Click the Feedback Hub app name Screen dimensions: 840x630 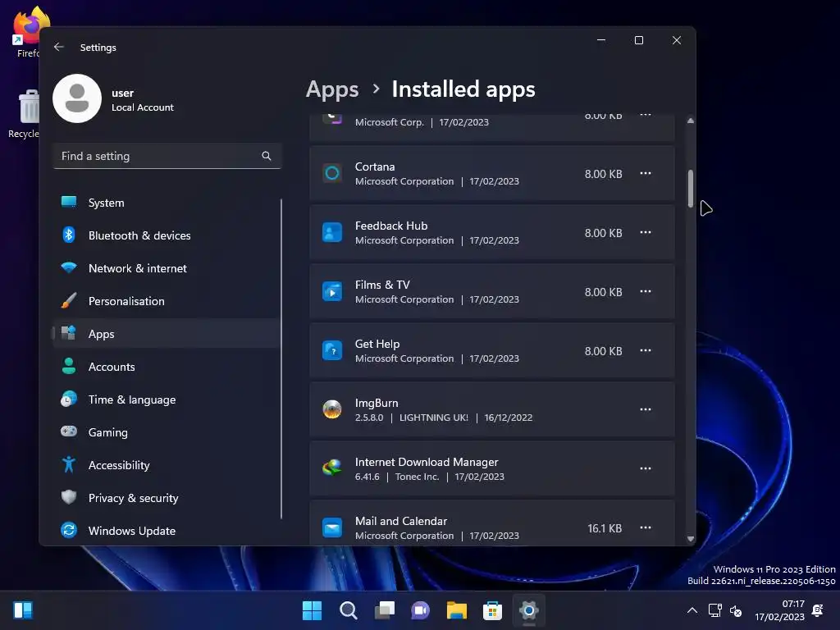click(x=391, y=226)
